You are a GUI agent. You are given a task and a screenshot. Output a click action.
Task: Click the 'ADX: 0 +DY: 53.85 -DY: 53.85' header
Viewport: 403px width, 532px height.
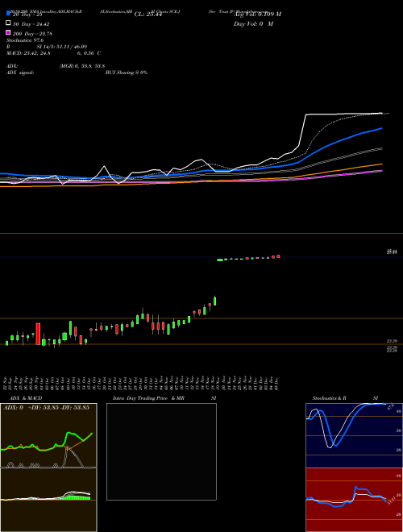46,407
